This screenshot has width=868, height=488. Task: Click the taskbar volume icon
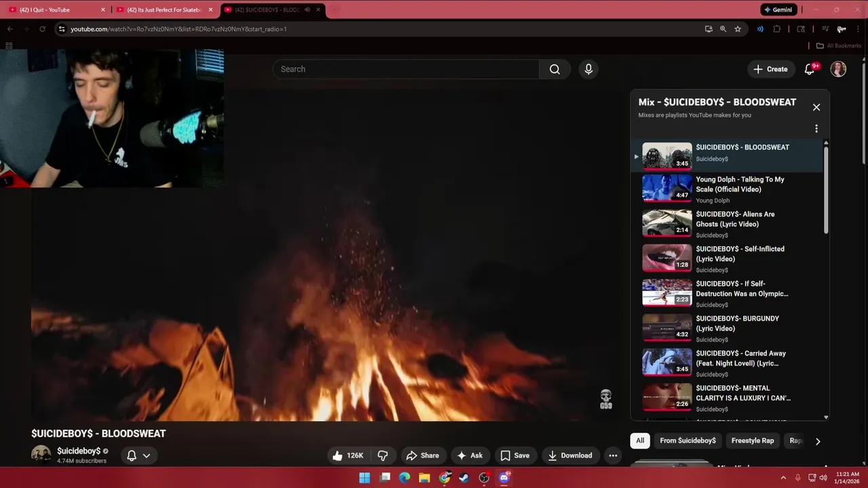823,478
